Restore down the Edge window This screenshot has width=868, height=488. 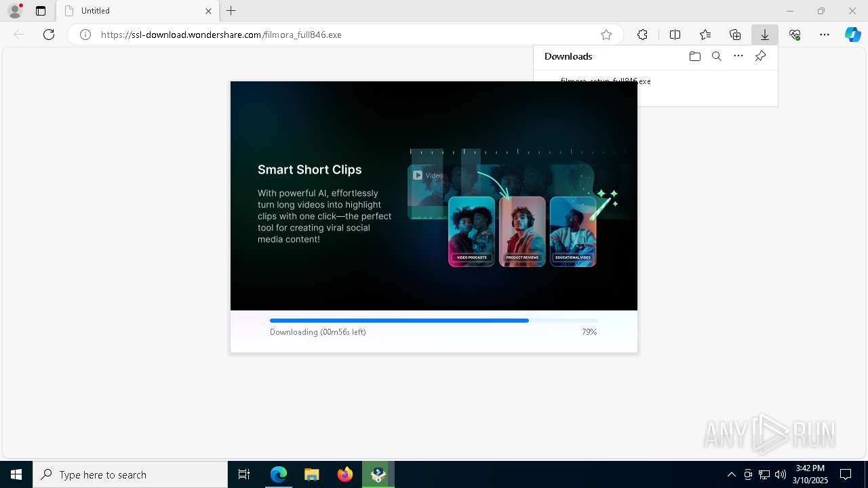(x=821, y=11)
